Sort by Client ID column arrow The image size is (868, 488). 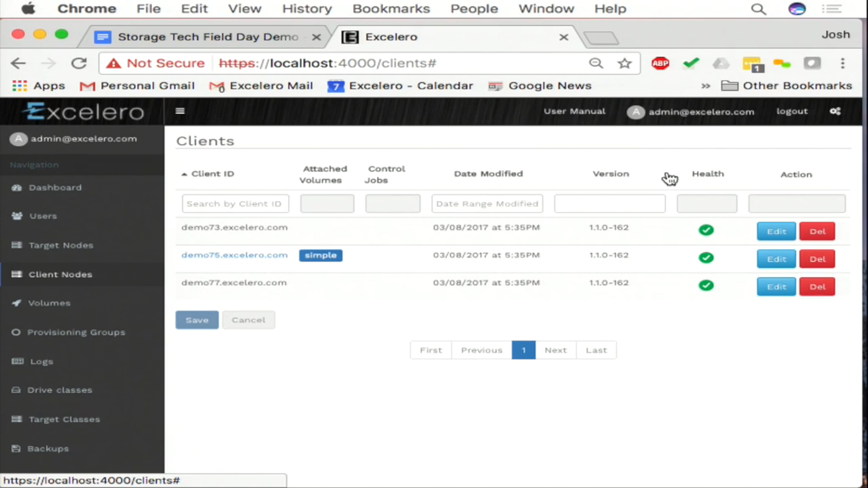pos(184,174)
